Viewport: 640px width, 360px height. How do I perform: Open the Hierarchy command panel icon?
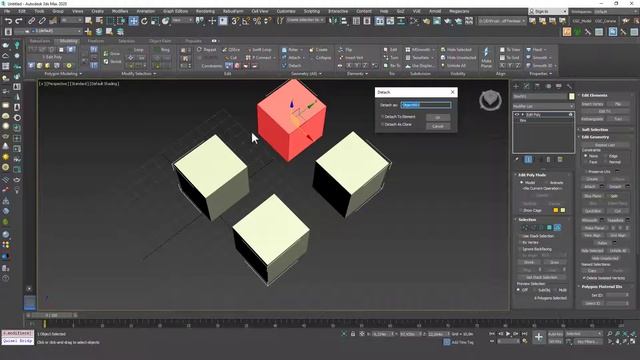pos(537,86)
